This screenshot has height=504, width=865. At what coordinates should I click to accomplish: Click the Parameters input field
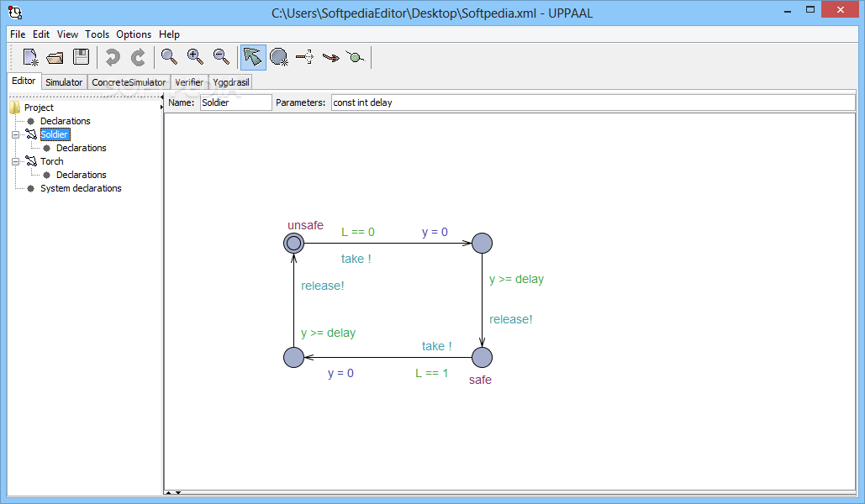(x=593, y=102)
